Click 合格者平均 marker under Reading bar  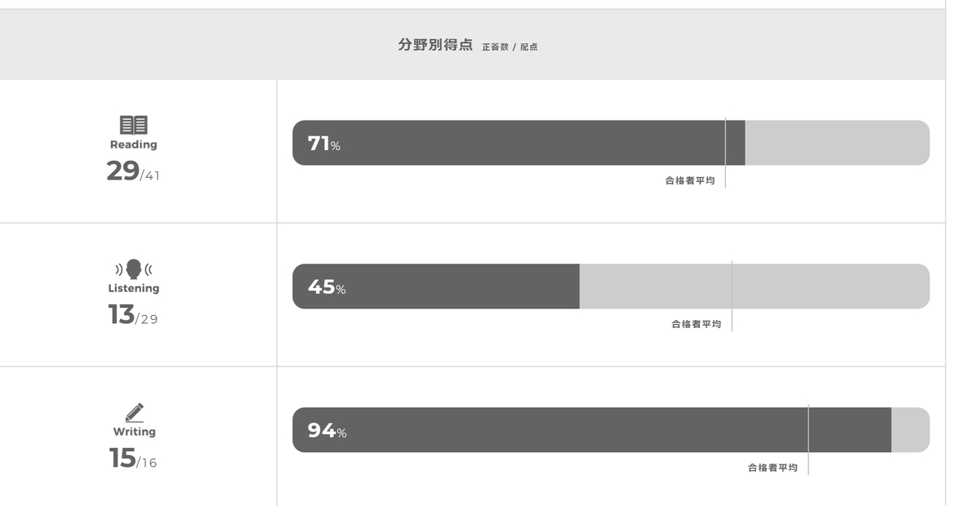pyautogui.click(x=690, y=180)
